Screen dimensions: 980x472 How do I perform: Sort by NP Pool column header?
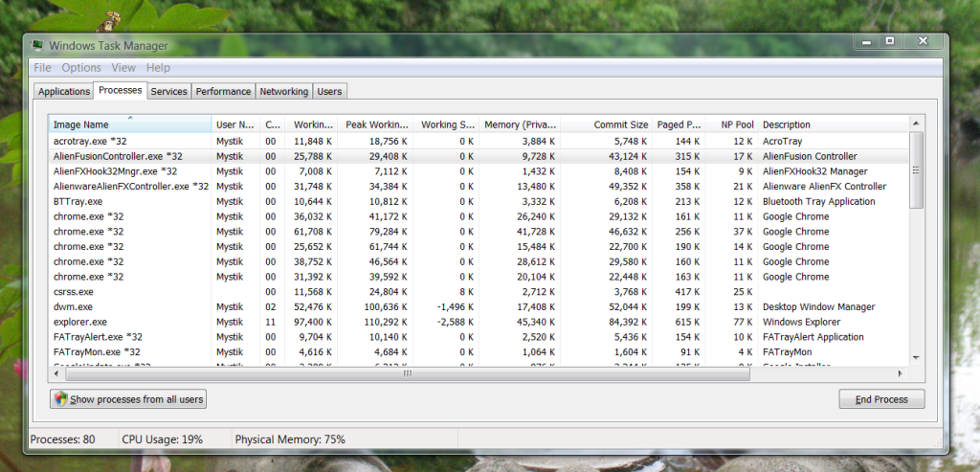731,124
